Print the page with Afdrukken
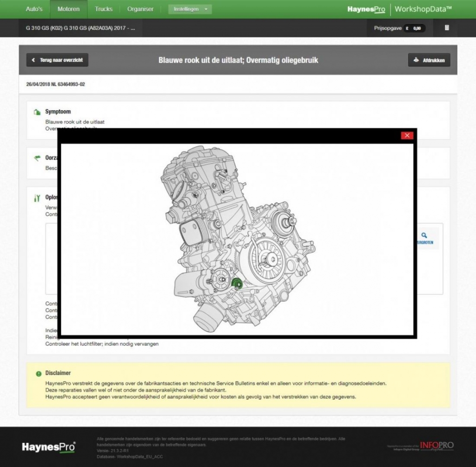The width and height of the screenshot is (476, 467). [x=429, y=60]
